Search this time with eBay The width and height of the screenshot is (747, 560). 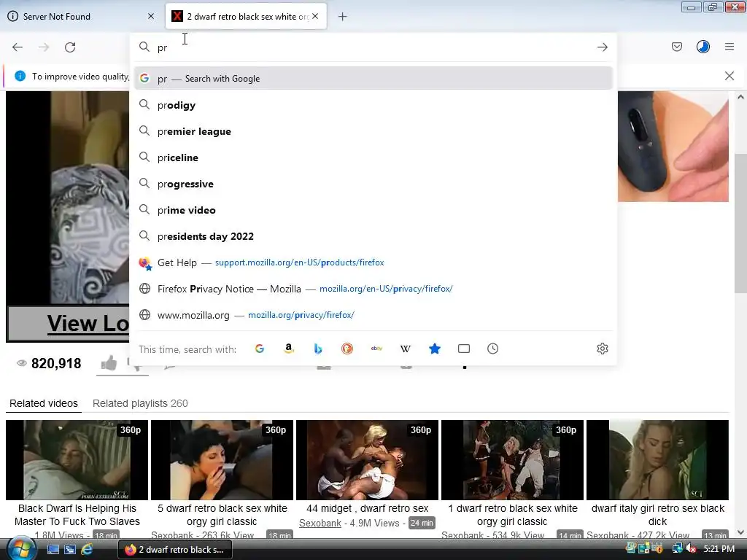376,349
